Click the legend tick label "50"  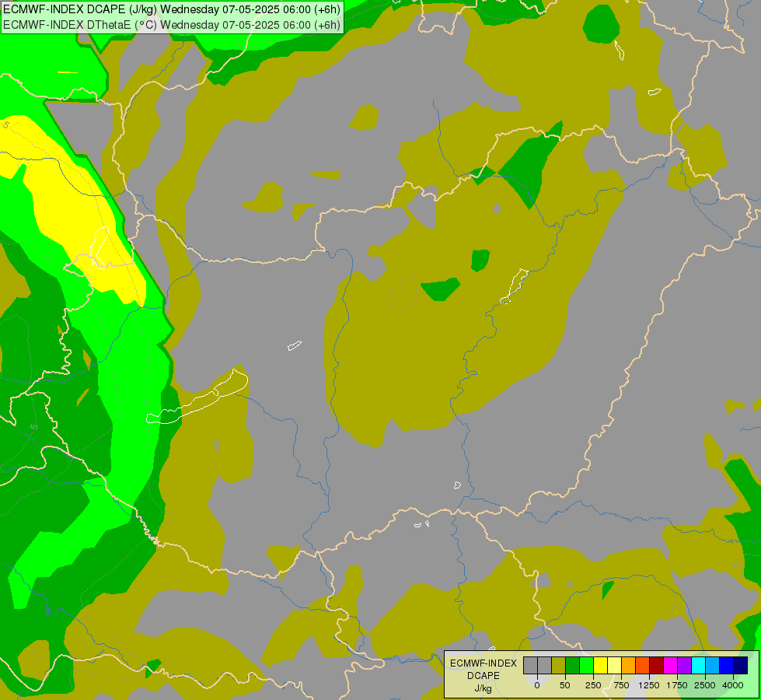click(565, 685)
